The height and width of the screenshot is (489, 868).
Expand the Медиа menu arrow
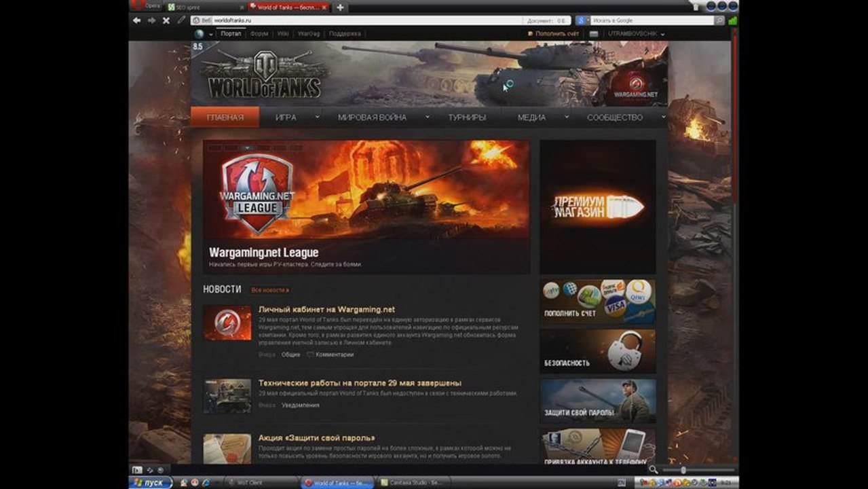click(567, 117)
